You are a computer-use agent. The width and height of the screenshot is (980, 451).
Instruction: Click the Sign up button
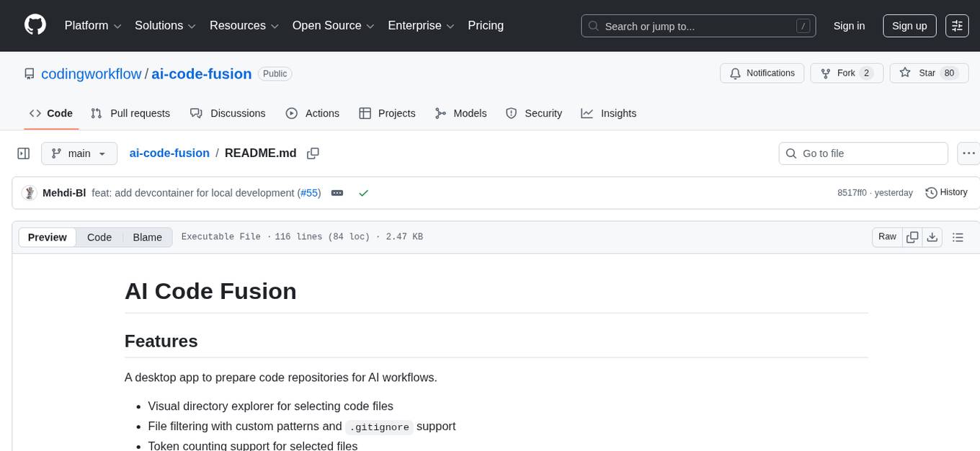(x=909, y=25)
